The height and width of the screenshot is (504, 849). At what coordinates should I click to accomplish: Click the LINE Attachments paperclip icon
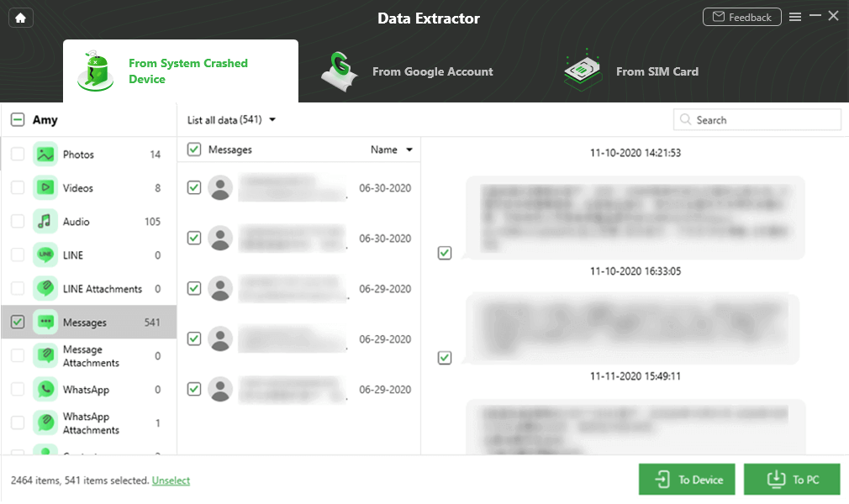click(45, 289)
